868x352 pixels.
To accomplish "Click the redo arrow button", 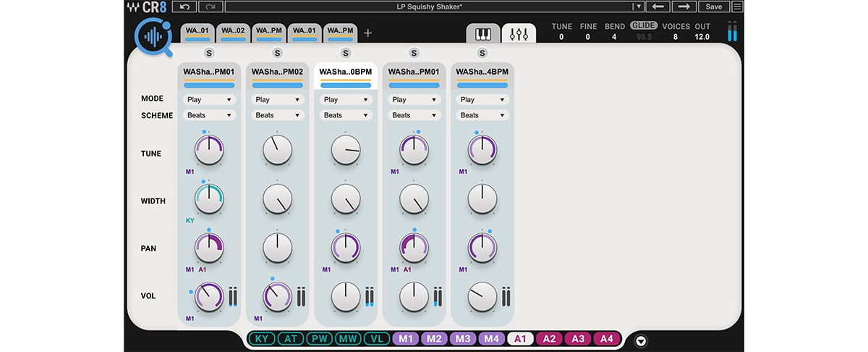I will point(210,7).
